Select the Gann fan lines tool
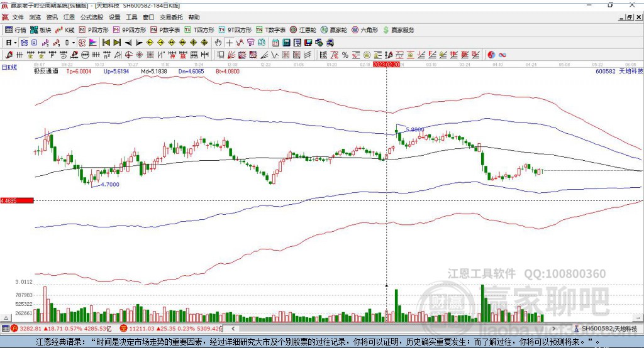This screenshot has width=644, height=348. (x=231, y=55)
